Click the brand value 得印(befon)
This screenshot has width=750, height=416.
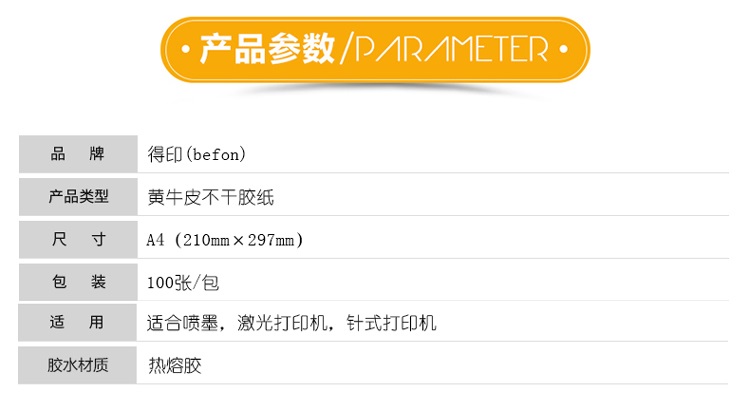[x=196, y=155]
